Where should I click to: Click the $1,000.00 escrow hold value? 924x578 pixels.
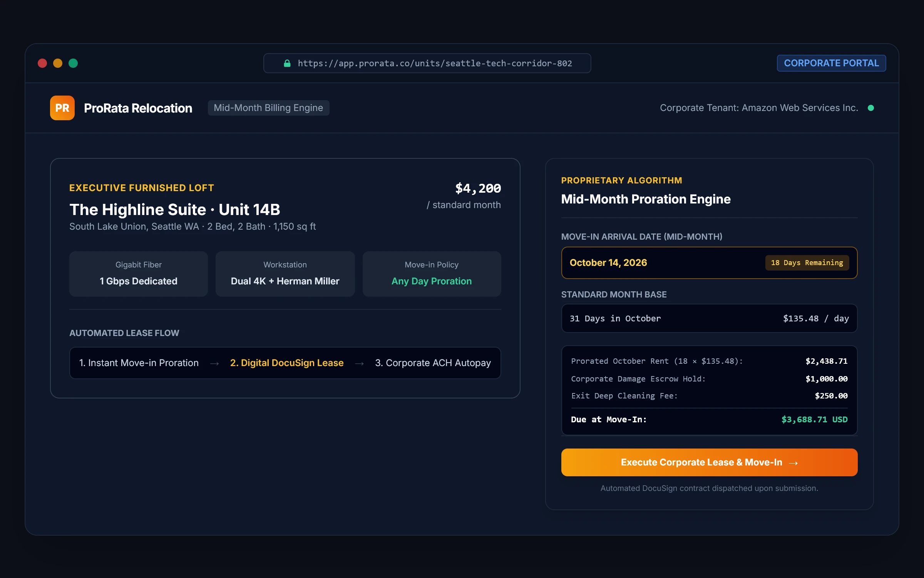click(x=826, y=379)
